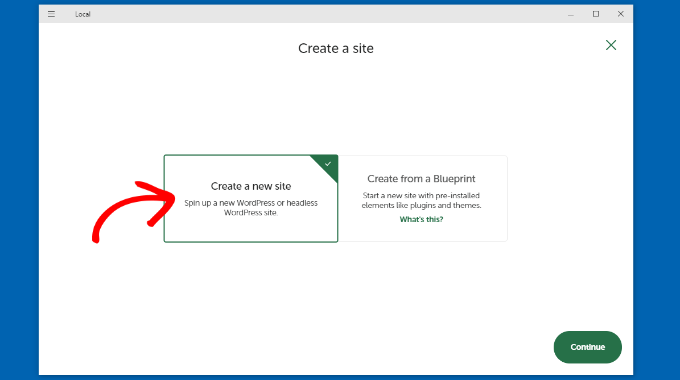Minimize the Local window
Screen dimensions: 680x380
[x=571, y=14]
